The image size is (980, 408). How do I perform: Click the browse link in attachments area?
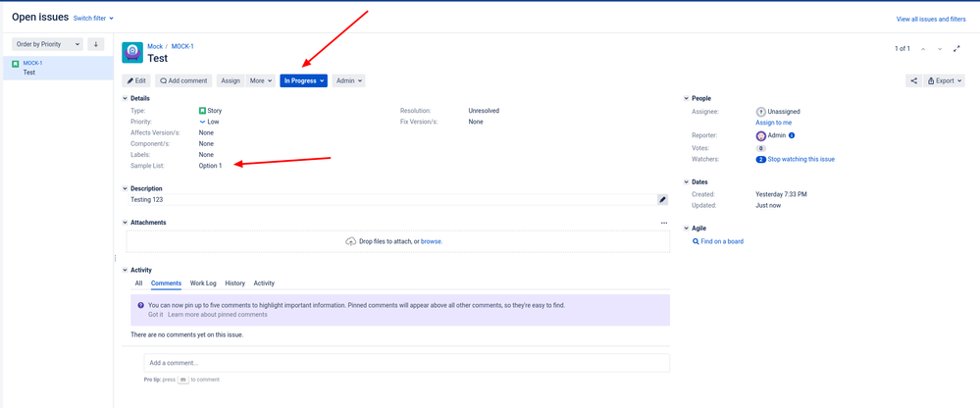[x=432, y=241]
